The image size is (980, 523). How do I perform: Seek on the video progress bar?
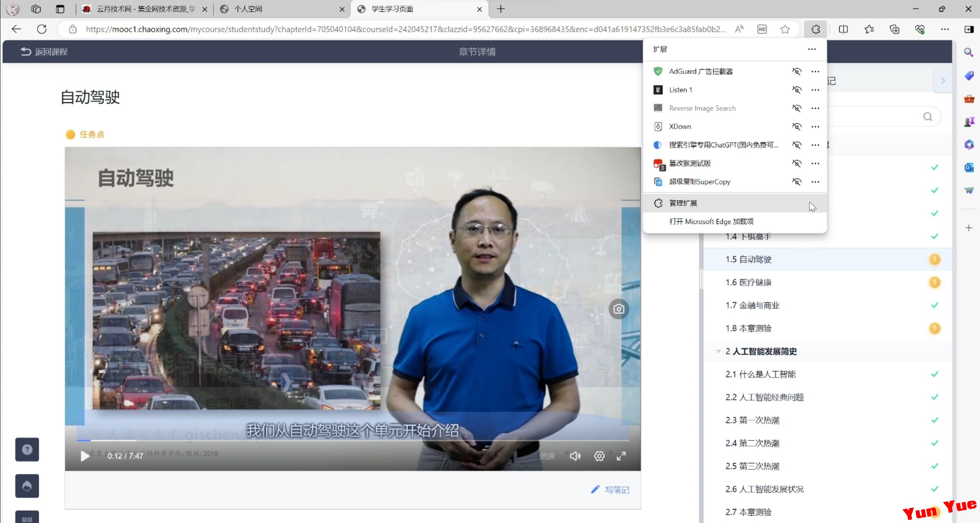[352, 440]
